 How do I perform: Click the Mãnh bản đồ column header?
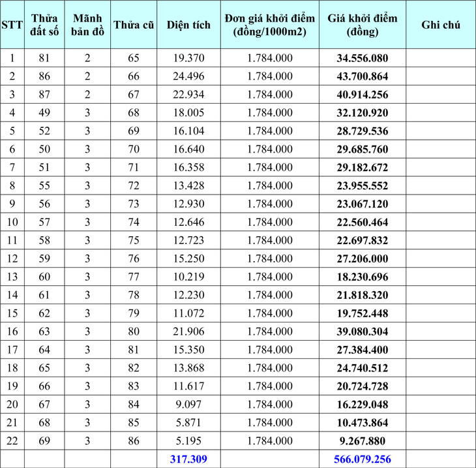pos(87,25)
